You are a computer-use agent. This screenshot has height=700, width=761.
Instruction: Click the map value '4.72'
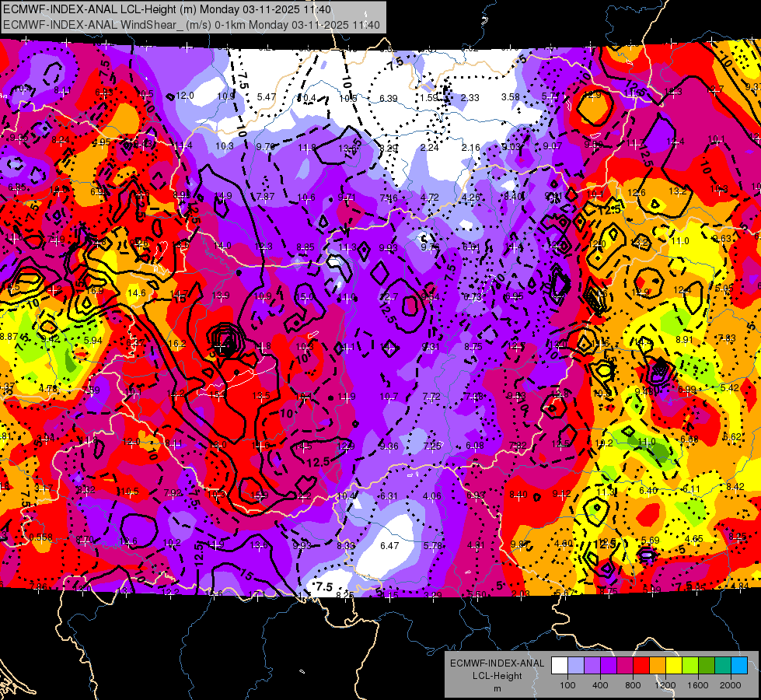(430, 198)
